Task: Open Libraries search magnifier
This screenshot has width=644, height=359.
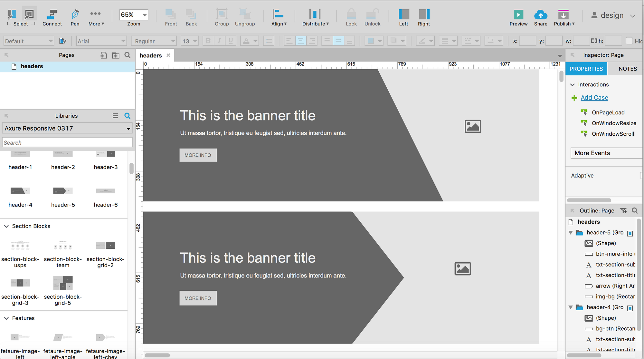Action: click(127, 116)
